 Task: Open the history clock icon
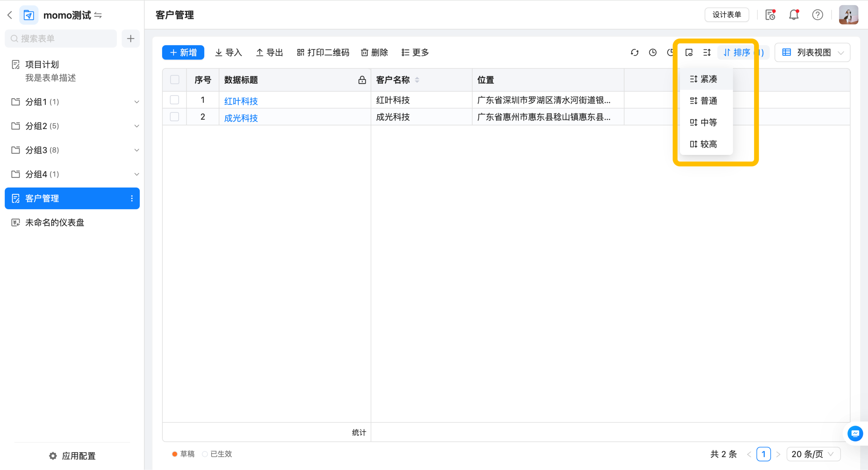pyautogui.click(x=652, y=53)
